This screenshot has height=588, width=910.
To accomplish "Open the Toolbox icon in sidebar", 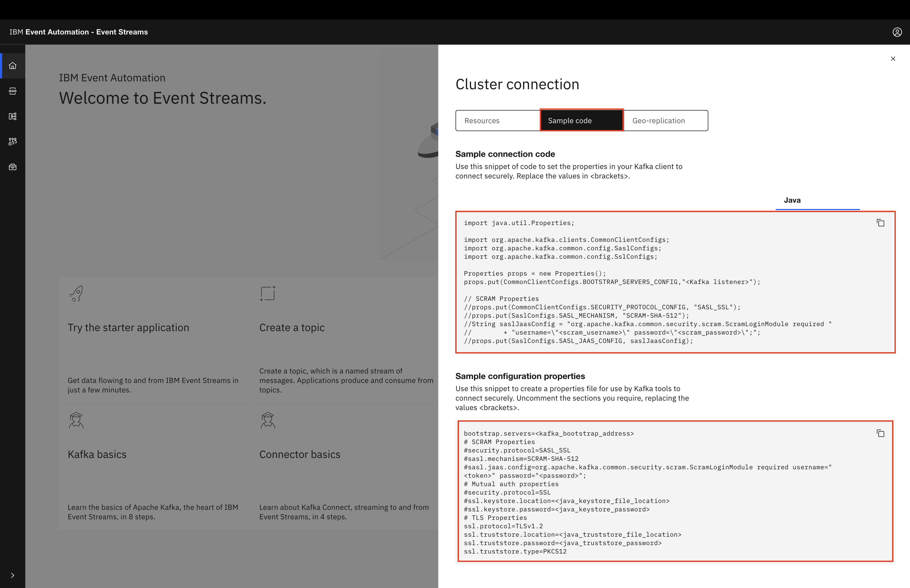I will (x=13, y=167).
